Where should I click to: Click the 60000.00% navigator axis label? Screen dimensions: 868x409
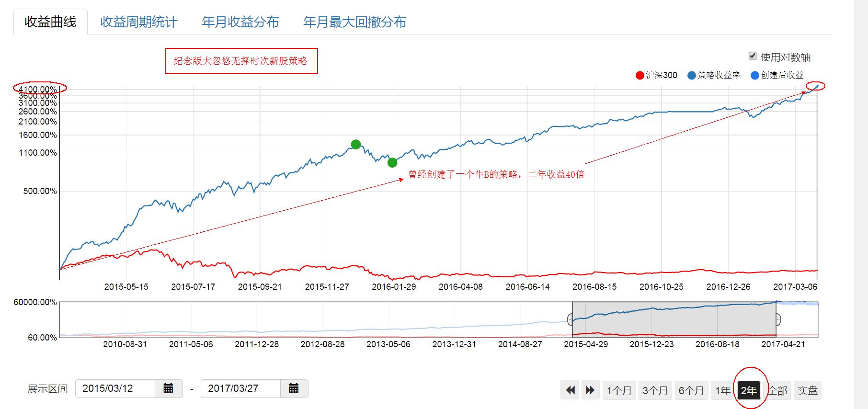click(35, 302)
